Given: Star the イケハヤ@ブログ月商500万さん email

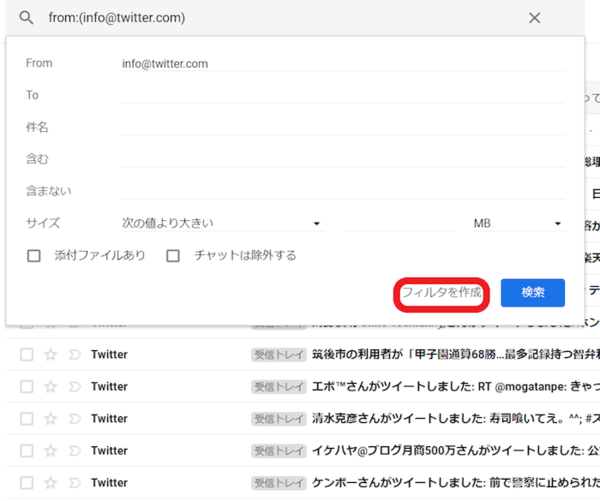Looking at the screenshot, I should pos(51,451).
